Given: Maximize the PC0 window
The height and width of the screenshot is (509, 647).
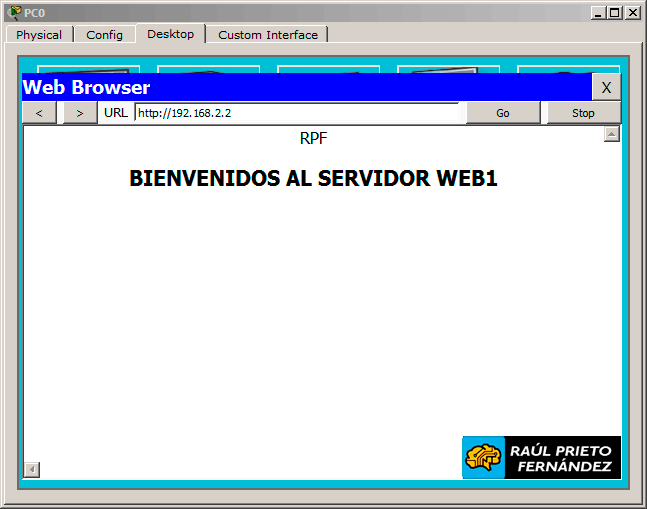Looking at the screenshot, I should pos(616,12).
